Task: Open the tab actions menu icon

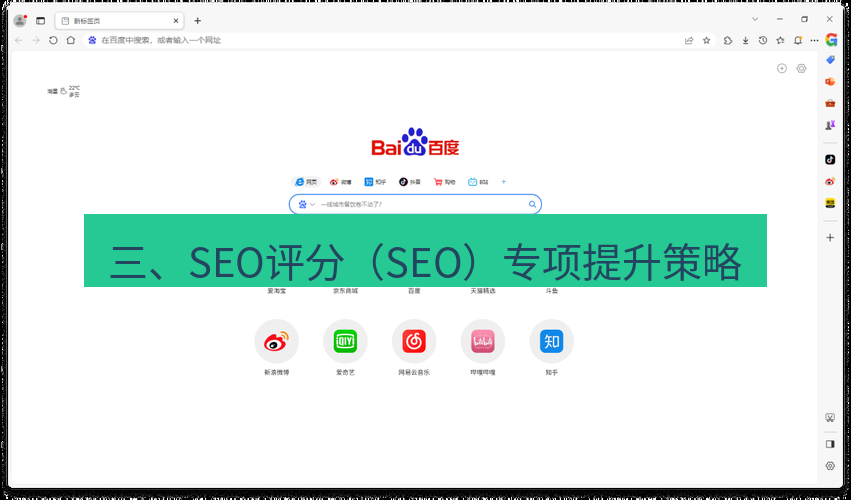Action: pos(41,21)
